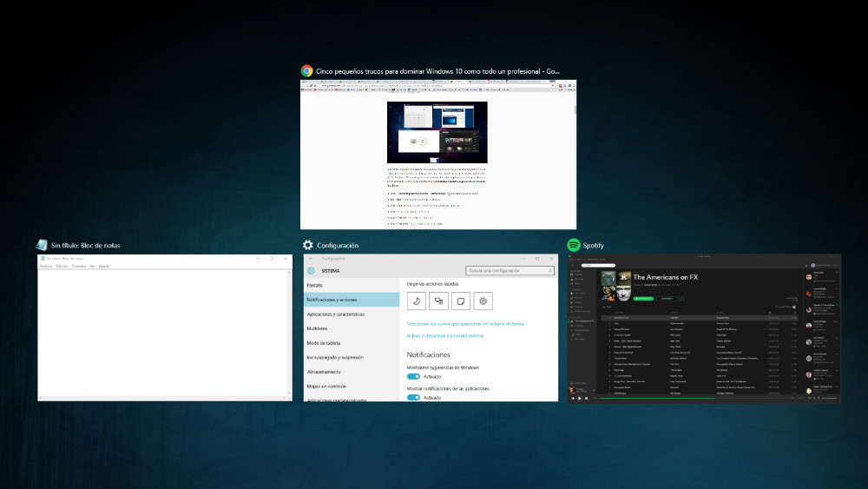
Task: Select the note quick action icon
Action: pyautogui.click(x=461, y=301)
